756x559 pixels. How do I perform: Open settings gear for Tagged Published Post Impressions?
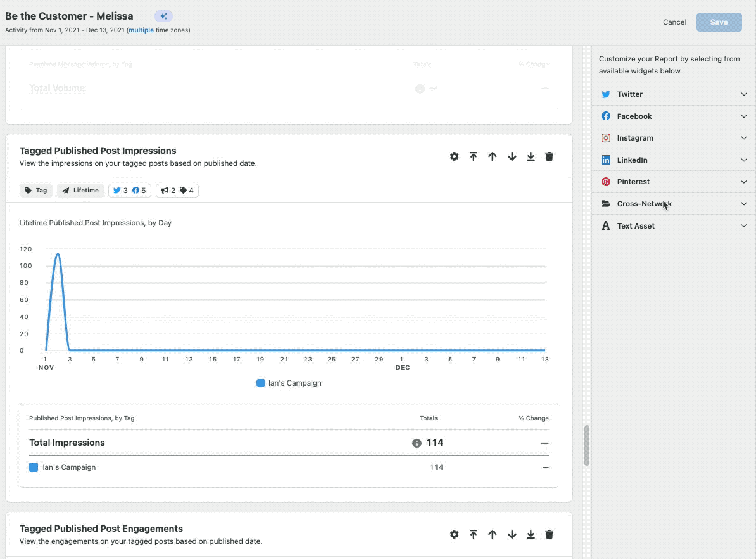454,156
